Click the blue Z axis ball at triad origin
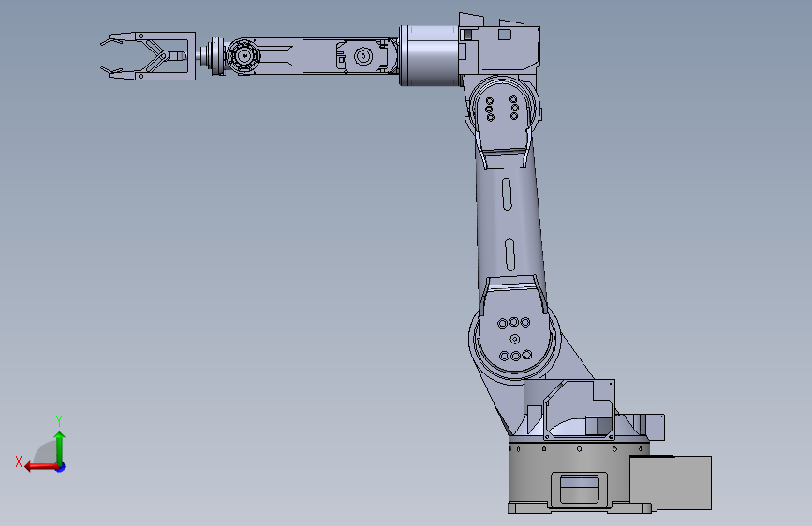 click(x=61, y=467)
